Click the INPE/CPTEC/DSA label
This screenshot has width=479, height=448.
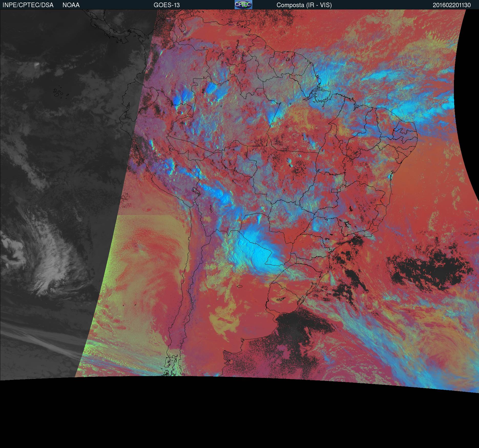pyautogui.click(x=28, y=5)
